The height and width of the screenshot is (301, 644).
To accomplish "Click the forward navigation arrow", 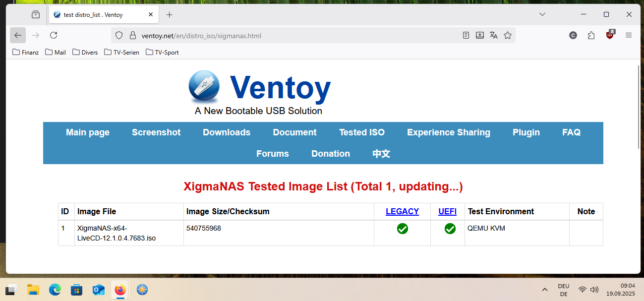I will 36,35.
